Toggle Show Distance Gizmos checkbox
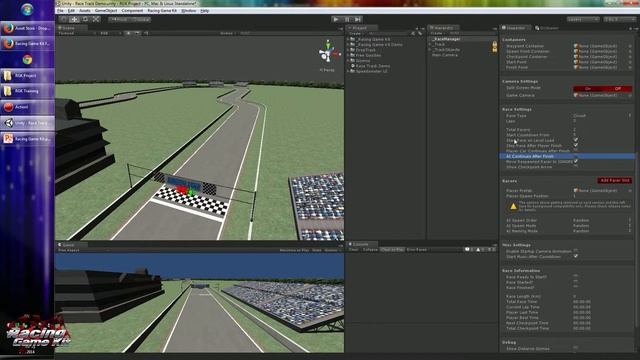This screenshot has width=640, height=360. pos(576,348)
